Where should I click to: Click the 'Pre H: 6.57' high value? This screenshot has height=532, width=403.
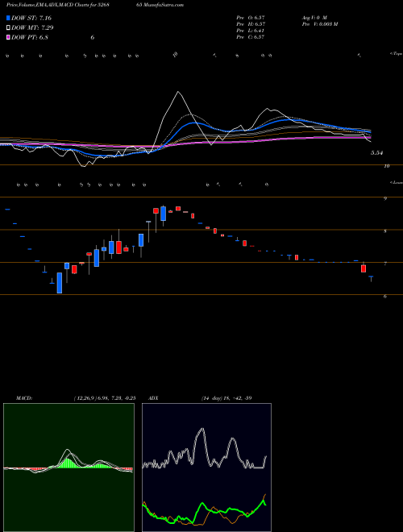click(x=251, y=24)
